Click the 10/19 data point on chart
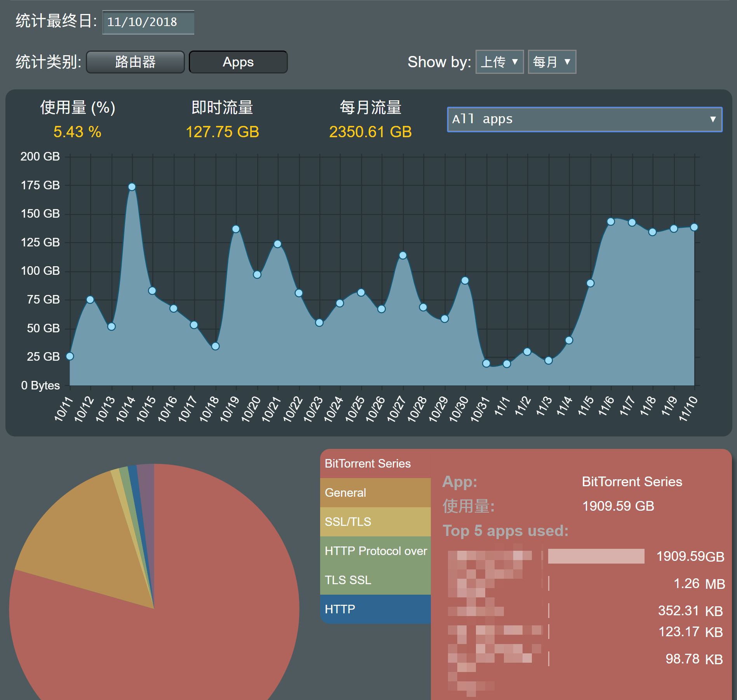 pos(236,229)
